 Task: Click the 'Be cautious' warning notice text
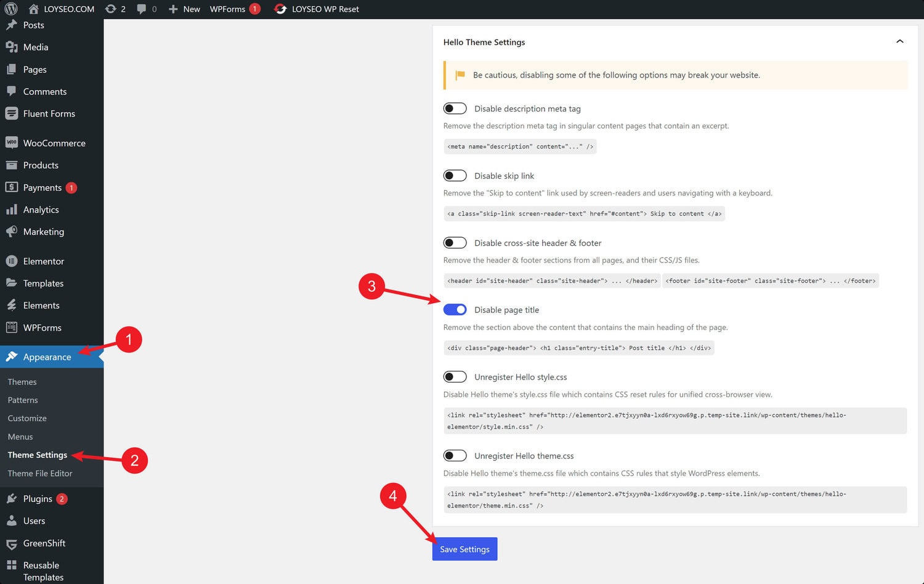[x=616, y=75]
